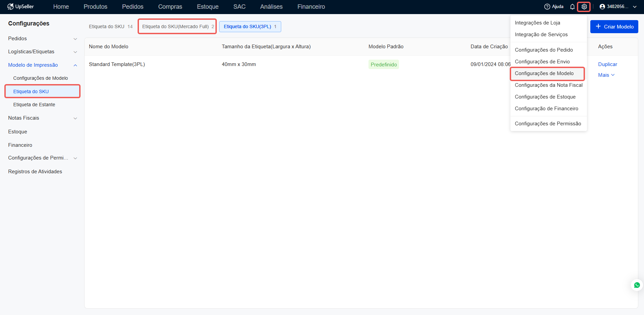Open the Estoque top menu
The height and width of the screenshot is (315, 644).
coord(208,7)
